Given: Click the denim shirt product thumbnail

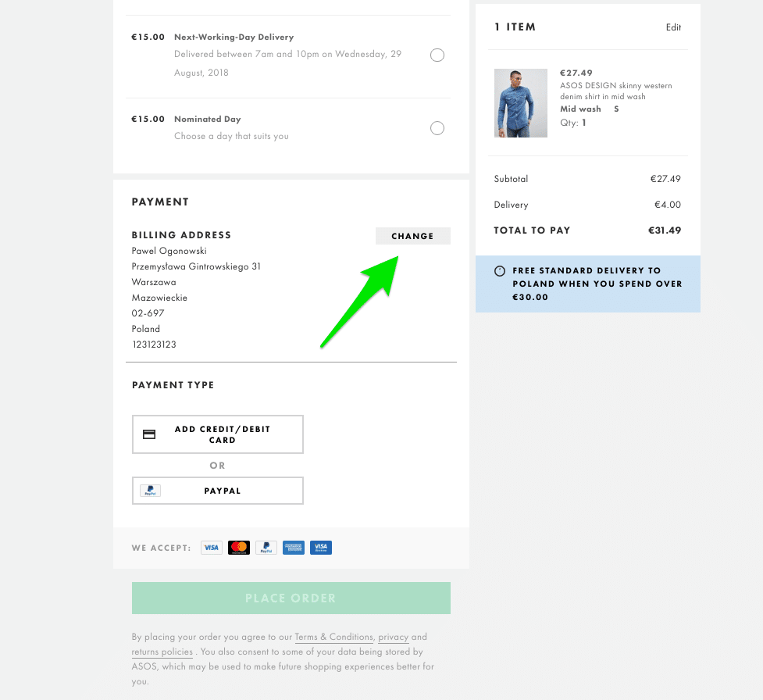Looking at the screenshot, I should [521, 103].
